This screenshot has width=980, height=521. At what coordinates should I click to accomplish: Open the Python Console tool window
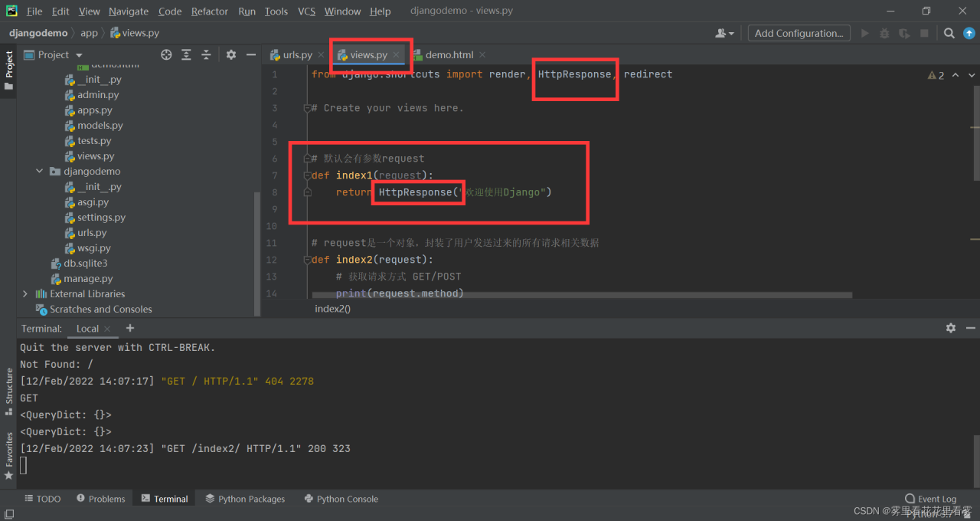click(341, 499)
